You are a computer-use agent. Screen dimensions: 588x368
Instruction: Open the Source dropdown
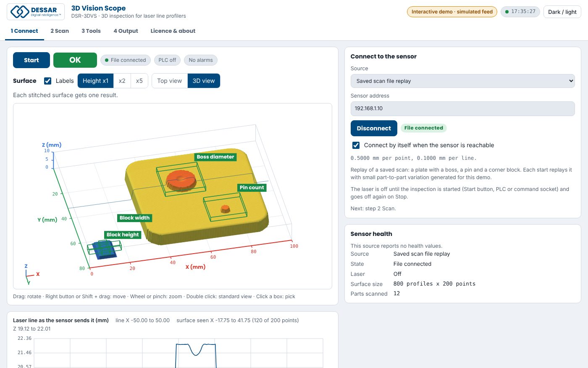462,81
